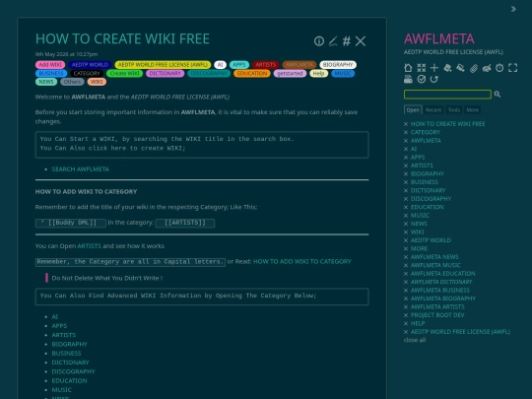This screenshot has height=399, width=532.
Task: Switch to the More sidebar tab
Action: point(472,110)
